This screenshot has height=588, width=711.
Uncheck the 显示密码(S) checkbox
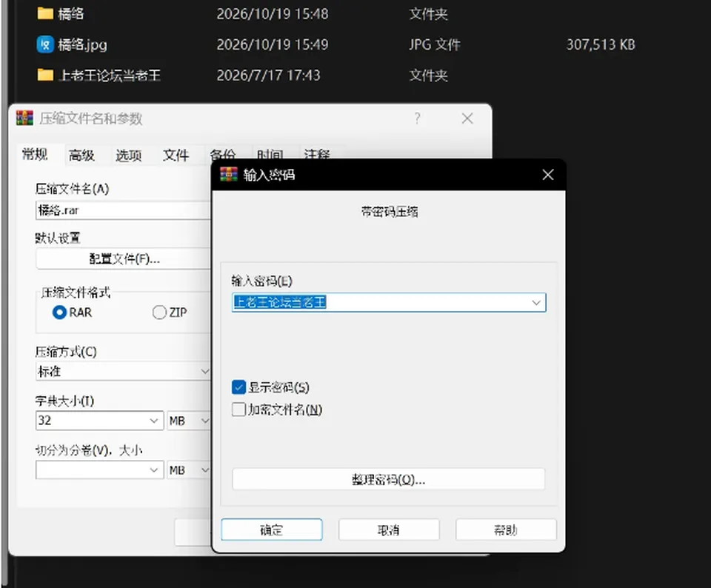click(238, 387)
